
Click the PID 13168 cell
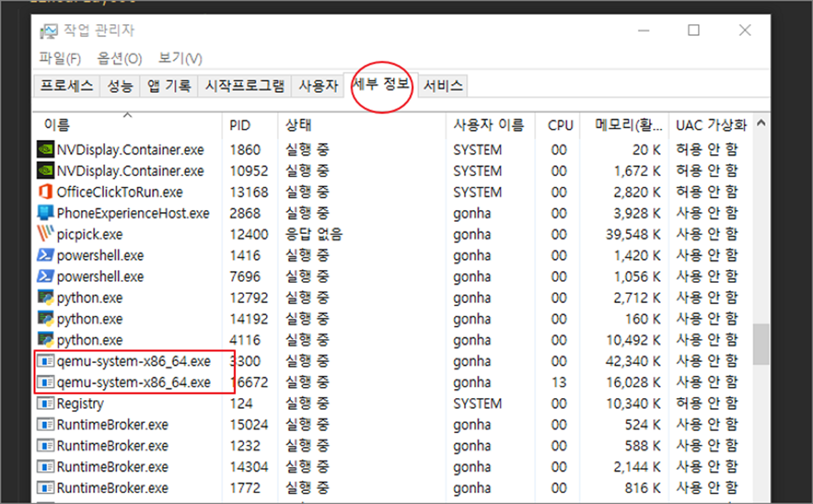click(248, 192)
